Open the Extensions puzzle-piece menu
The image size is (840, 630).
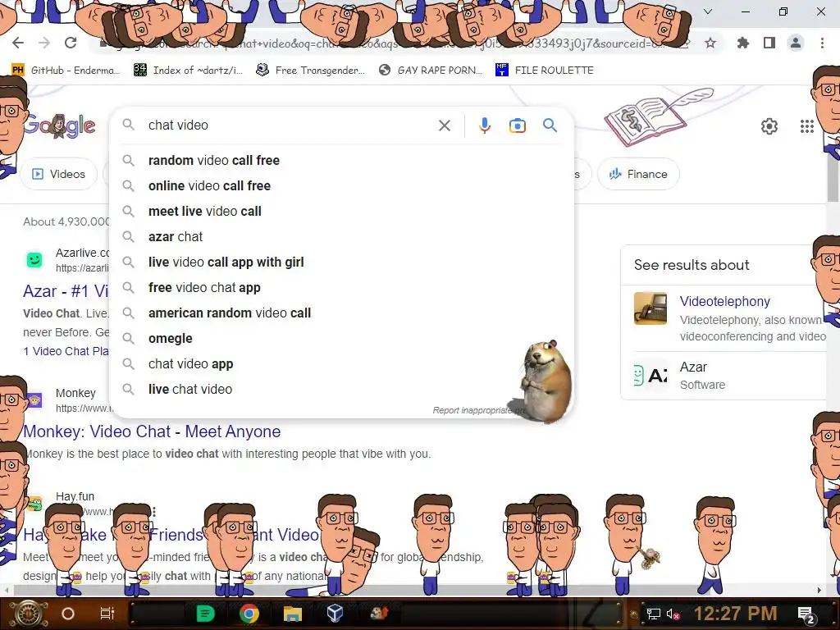pyautogui.click(x=742, y=43)
